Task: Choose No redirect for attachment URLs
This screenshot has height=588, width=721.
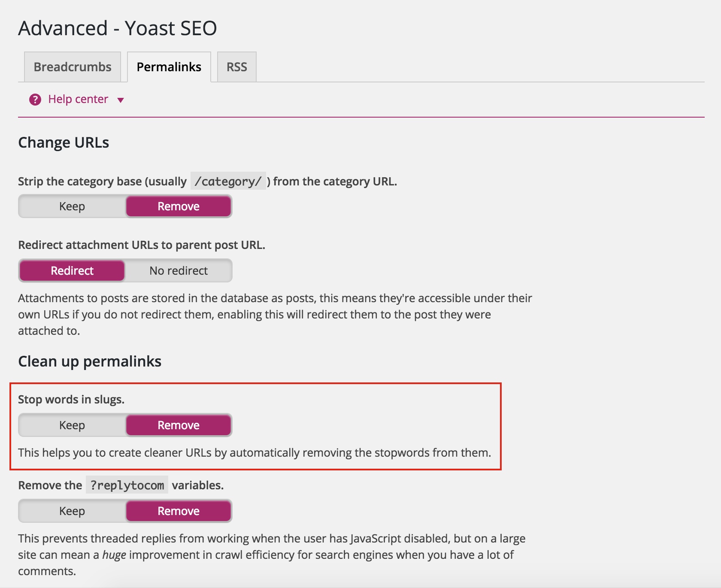Action: (179, 271)
